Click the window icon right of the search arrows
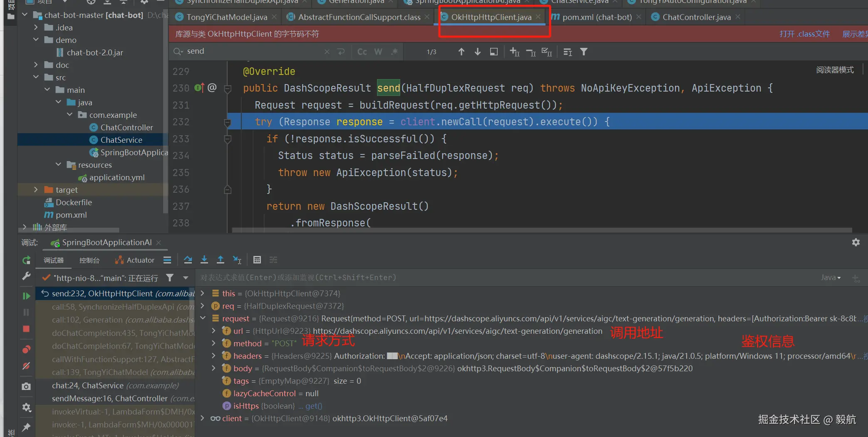The width and height of the screenshot is (868, 437). point(494,52)
